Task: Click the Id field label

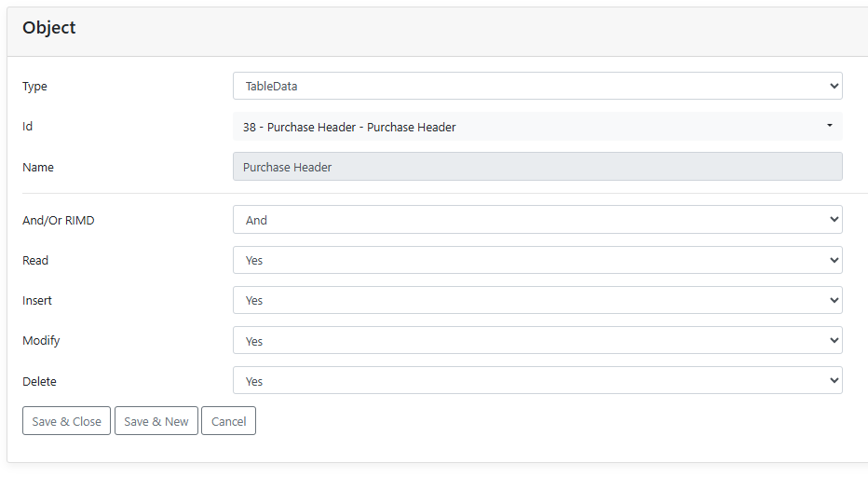Action: coord(28,127)
